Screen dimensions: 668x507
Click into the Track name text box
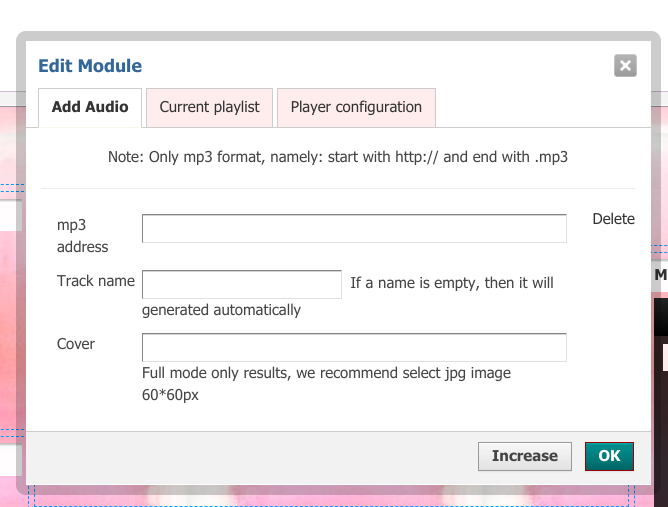pos(242,284)
